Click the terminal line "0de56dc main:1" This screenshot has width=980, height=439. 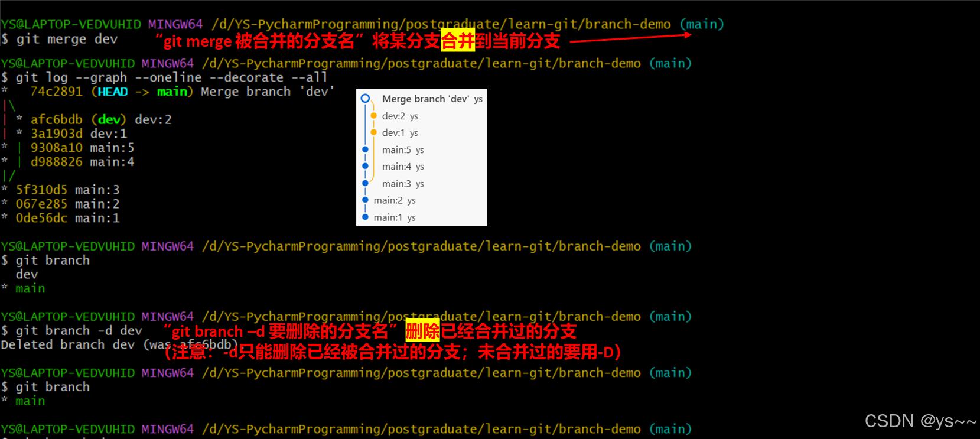68,218
